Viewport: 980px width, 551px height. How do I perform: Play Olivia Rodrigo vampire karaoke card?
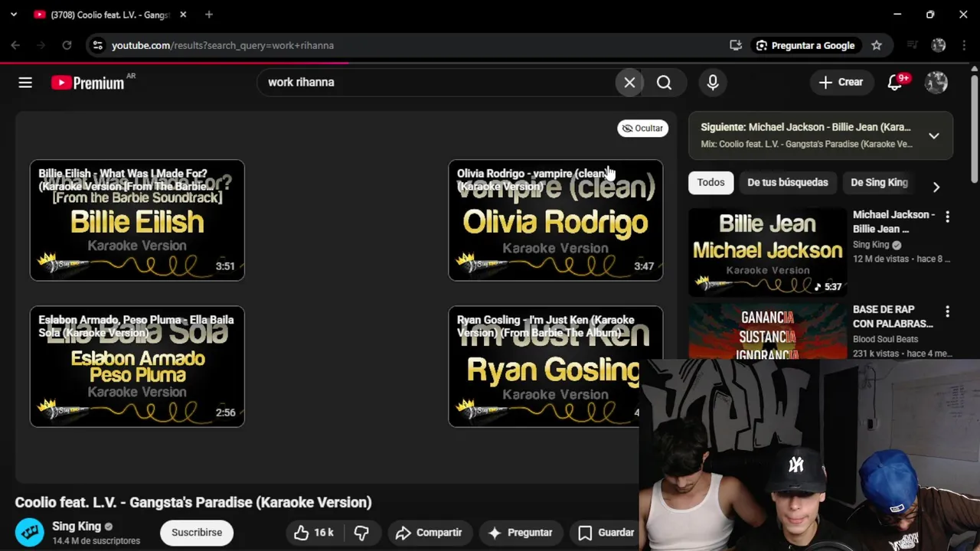point(555,220)
